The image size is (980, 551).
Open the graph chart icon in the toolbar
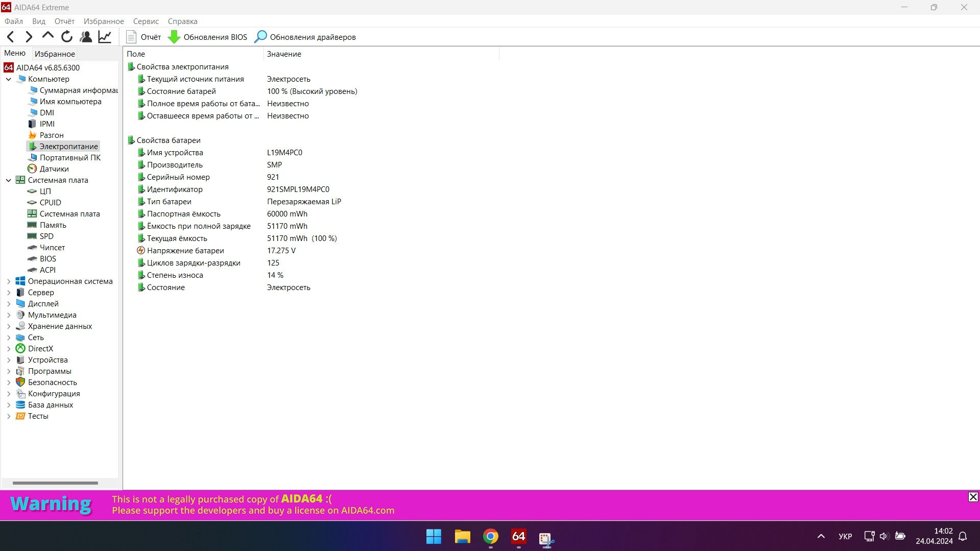(x=105, y=37)
